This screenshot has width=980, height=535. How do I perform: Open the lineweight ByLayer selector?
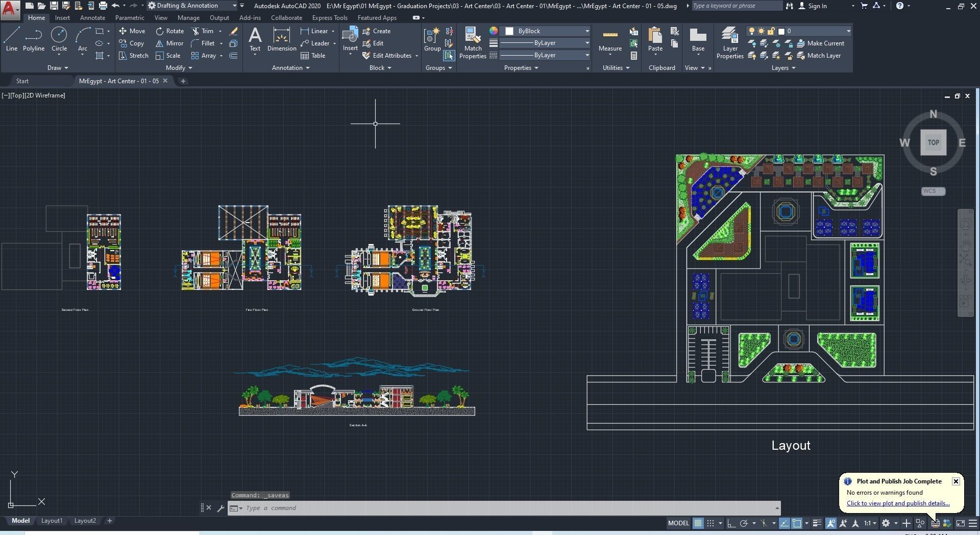(x=545, y=43)
